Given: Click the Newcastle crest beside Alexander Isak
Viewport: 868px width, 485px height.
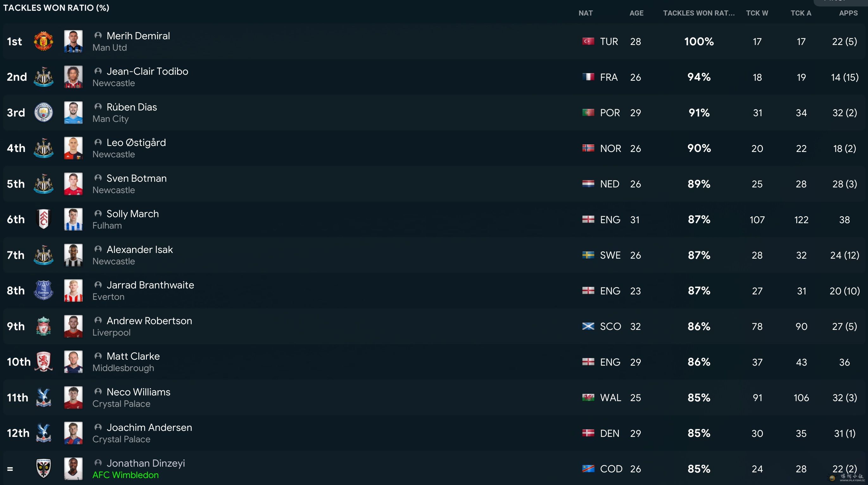Looking at the screenshot, I should coord(43,255).
